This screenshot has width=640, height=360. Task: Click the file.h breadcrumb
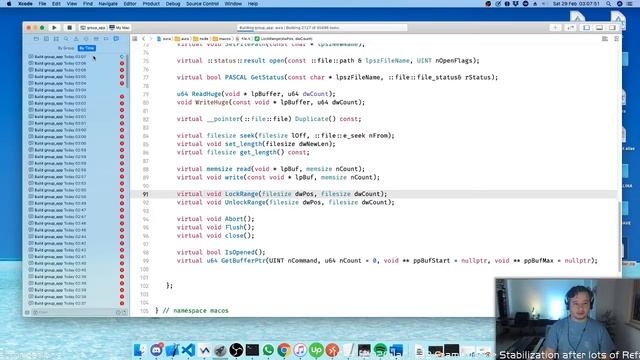tap(243, 39)
